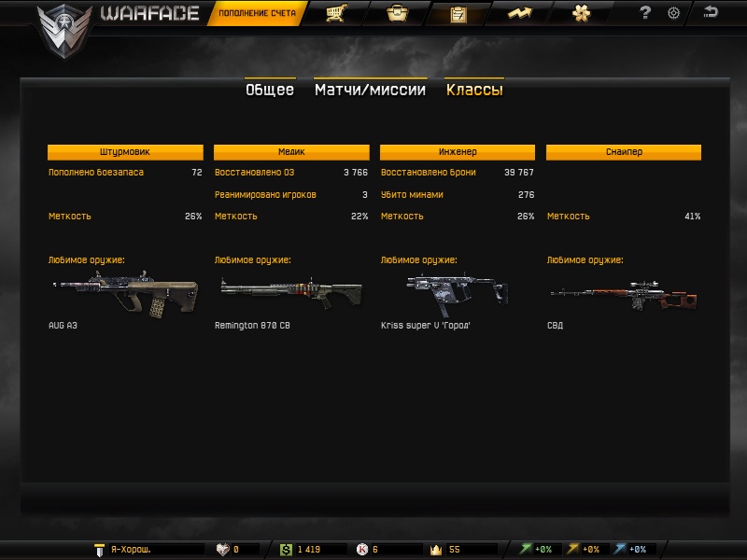This screenshot has width=747, height=560.
Task: Click the AUG A3 weapon image
Action: [x=126, y=294]
